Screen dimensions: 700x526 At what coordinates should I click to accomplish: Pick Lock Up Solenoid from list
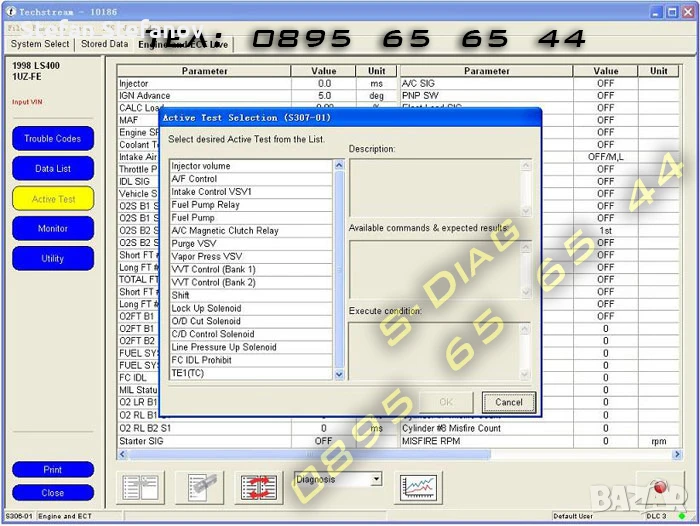(250, 309)
